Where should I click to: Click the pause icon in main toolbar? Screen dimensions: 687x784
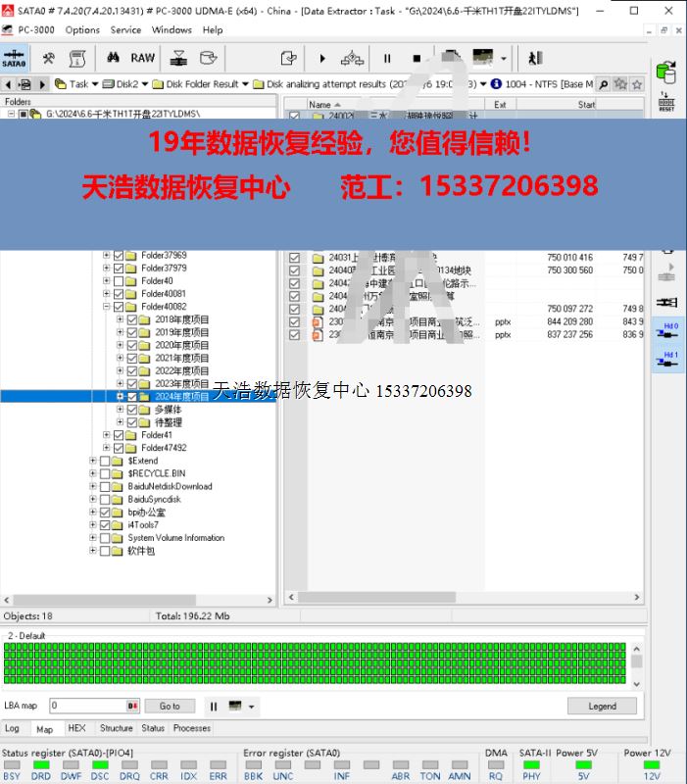pyautogui.click(x=387, y=59)
